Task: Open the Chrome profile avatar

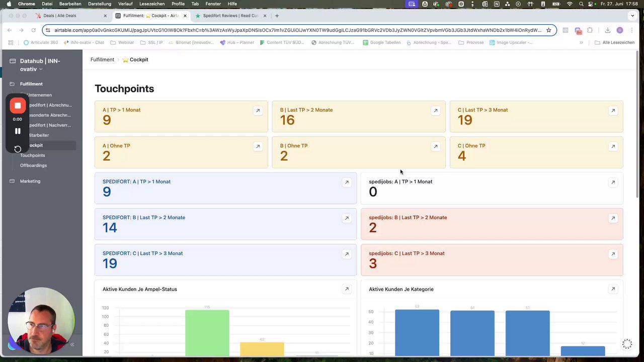Action: coord(620,30)
